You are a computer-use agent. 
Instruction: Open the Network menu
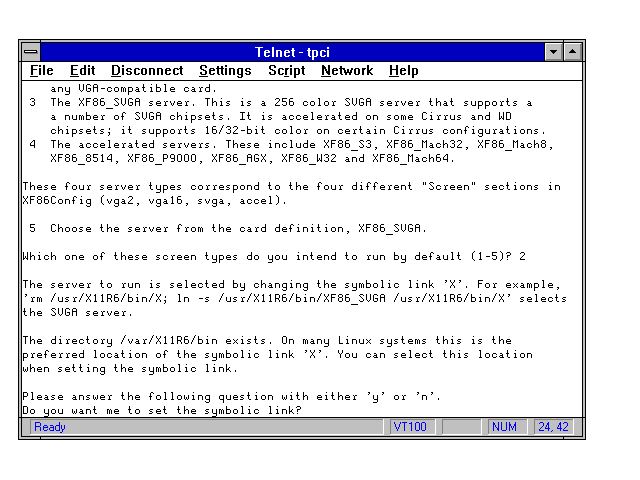[346, 71]
